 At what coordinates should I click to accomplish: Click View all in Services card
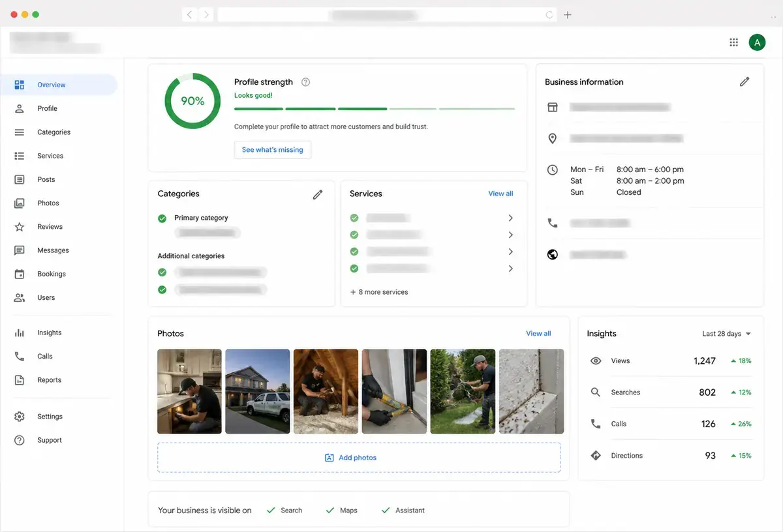click(x=500, y=194)
